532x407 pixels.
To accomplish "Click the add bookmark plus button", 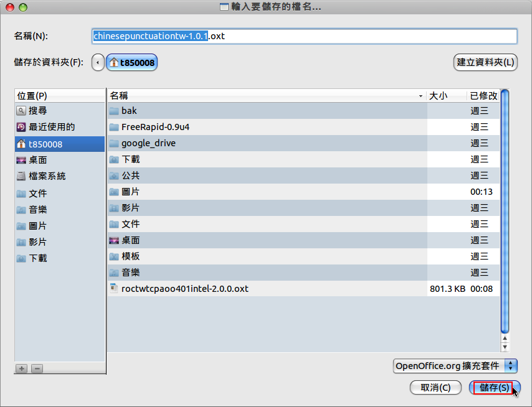I will tap(22, 368).
